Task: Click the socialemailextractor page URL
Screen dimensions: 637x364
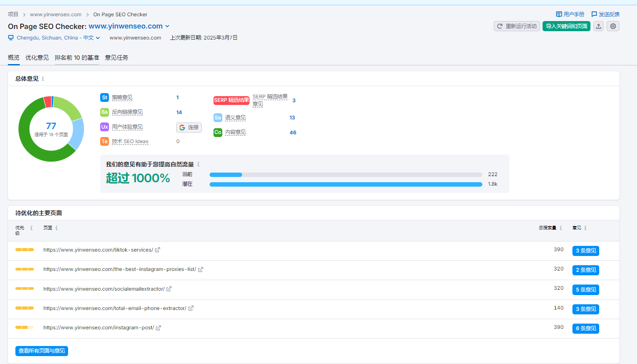Action: (104, 289)
